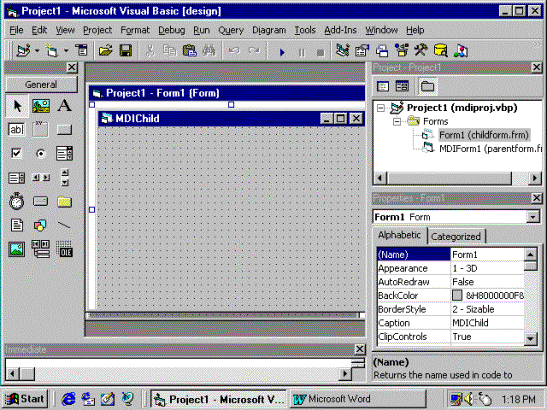Select the Pointer tool in the toolbox
547x410 pixels.
point(17,106)
